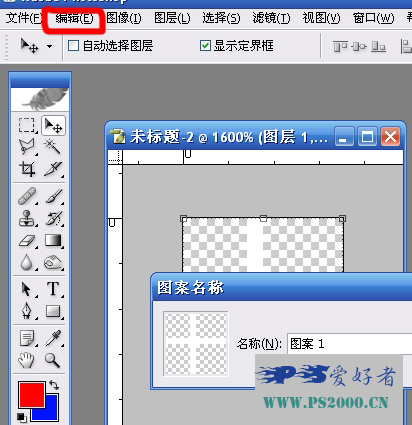412x425 pixels.
Task: Click the pattern preview thumbnail in dialog
Action: 196,344
